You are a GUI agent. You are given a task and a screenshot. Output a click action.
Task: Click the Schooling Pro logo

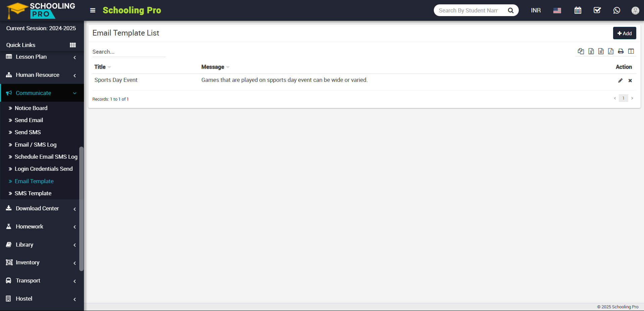tap(41, 10)
